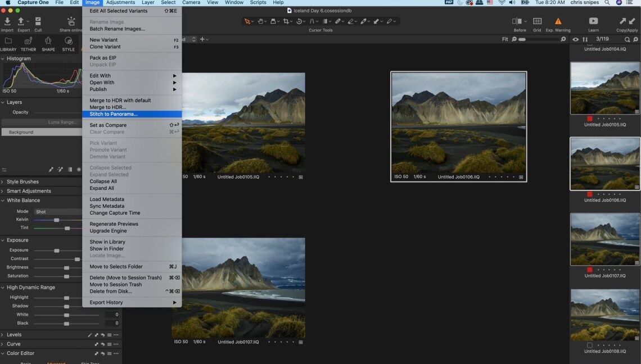This screenshot has width=641, height=364.
Task: Toggle the browser eye visibility icon
Action: [575, 39]
